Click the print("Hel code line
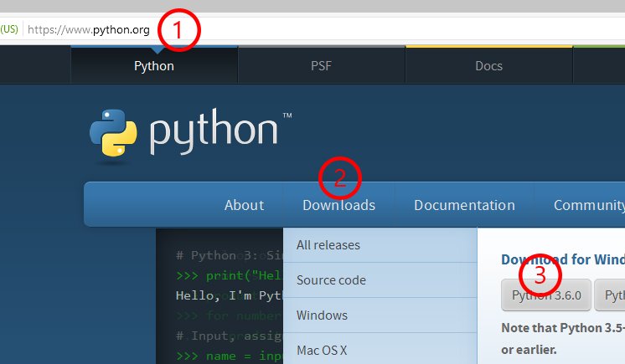Viewport: 625px width, 364px height. (x=230, y=275)
